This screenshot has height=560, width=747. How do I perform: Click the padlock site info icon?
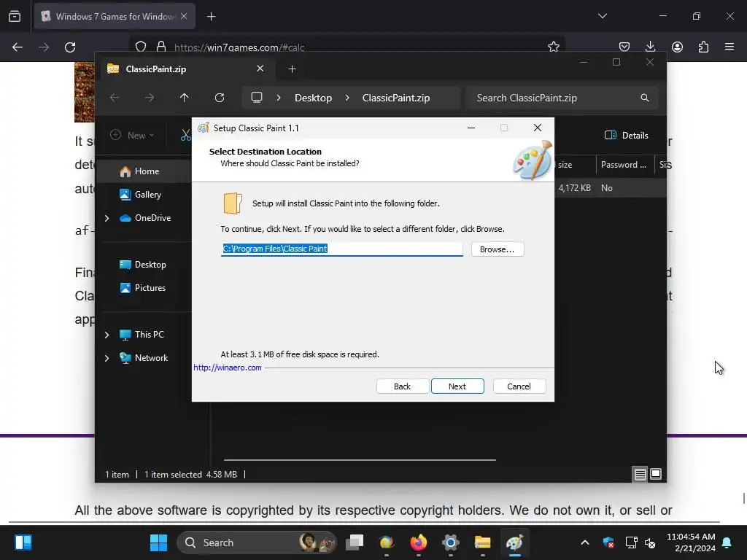161,47
